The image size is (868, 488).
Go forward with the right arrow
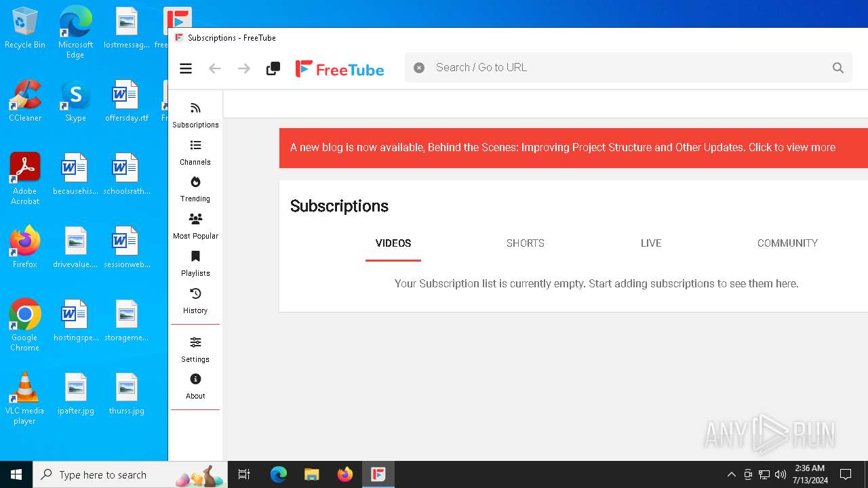tap(244, 68)
